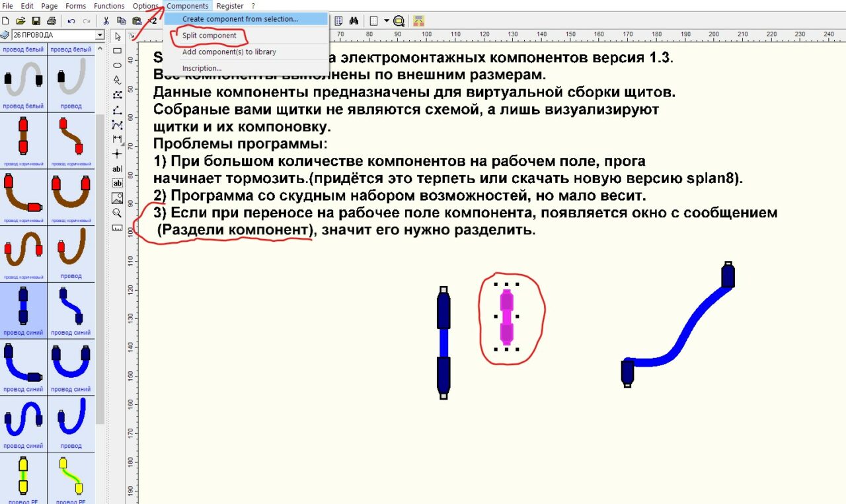Click the binoculars search icon

(x=354, y=21)
